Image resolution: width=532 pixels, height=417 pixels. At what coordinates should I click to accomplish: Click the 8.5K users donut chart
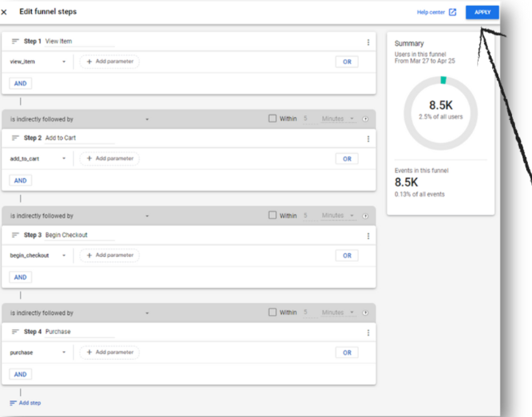(440, 111)
